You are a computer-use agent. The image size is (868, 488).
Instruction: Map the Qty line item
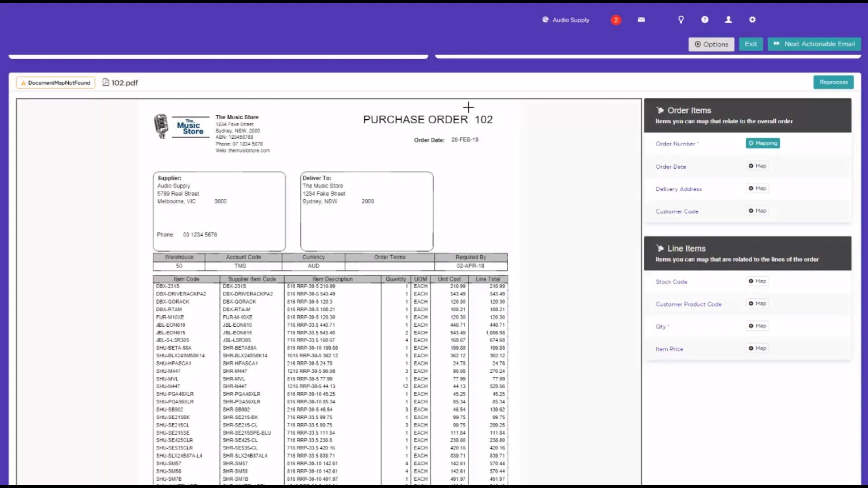757,326
